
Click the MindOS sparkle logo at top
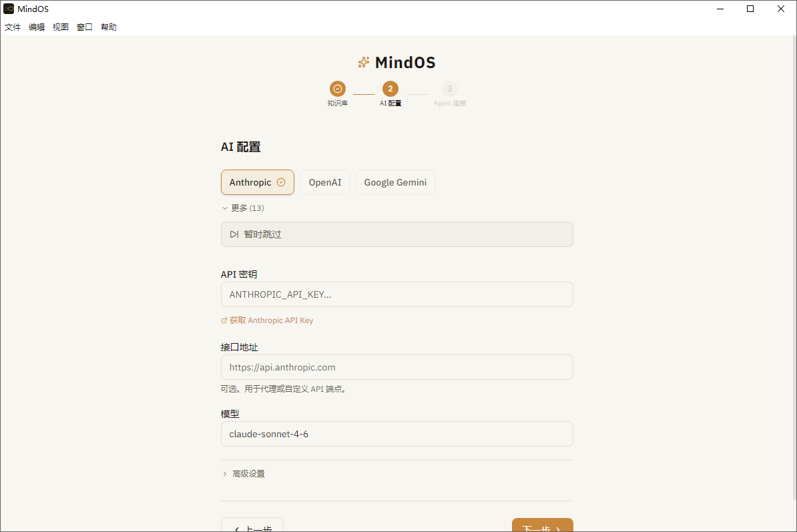363,62
